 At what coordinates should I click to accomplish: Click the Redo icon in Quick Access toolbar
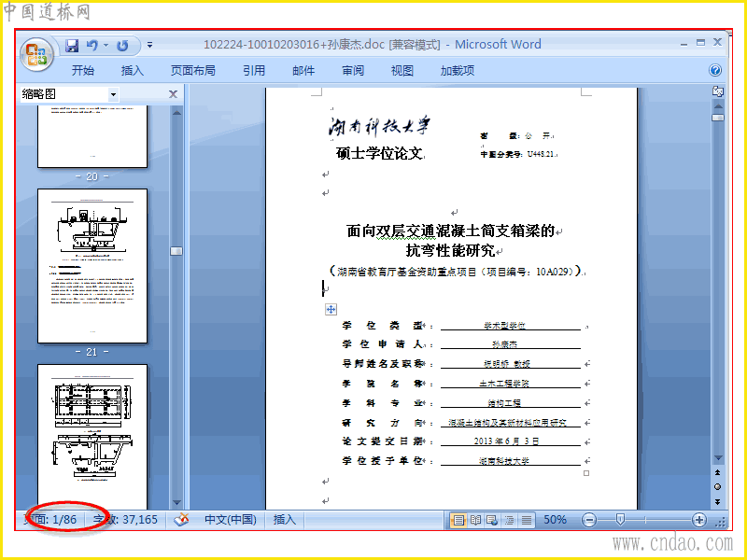(123, 45)
